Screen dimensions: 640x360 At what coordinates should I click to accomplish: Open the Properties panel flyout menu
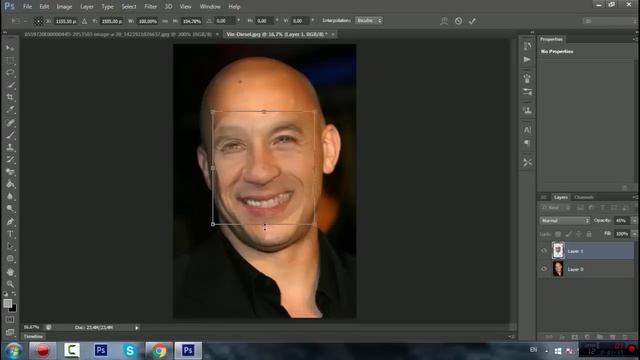(635, 39)
